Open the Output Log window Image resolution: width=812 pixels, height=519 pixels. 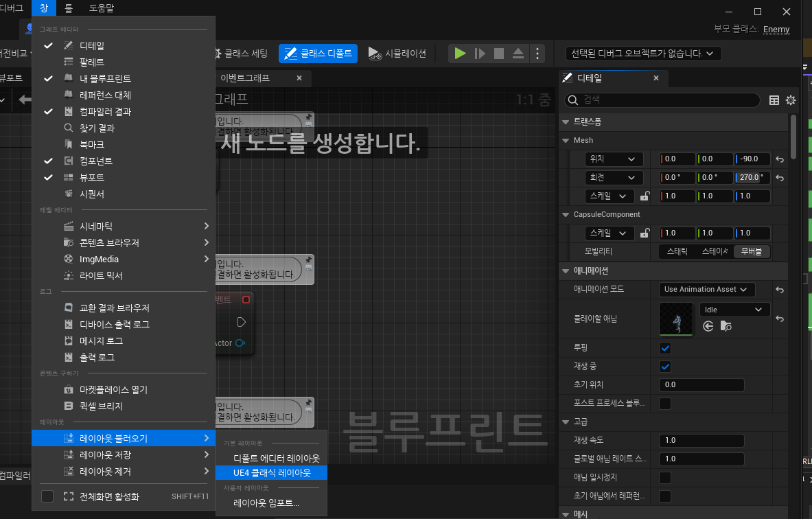tap(124, 358)
